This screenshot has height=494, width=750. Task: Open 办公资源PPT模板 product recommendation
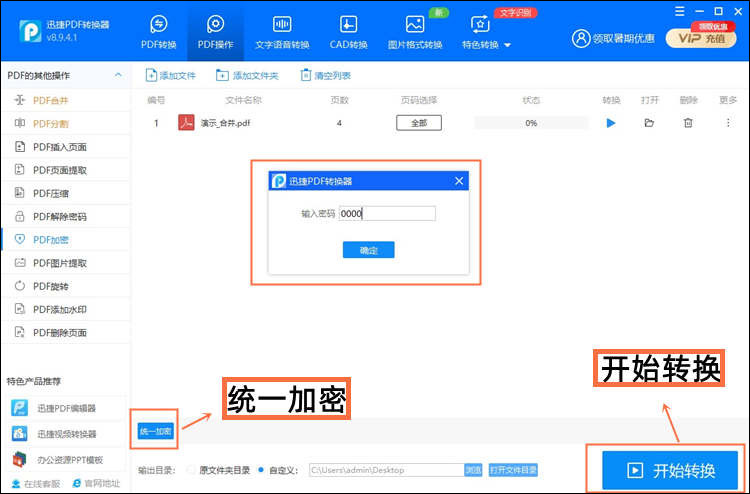click(66, 460)
